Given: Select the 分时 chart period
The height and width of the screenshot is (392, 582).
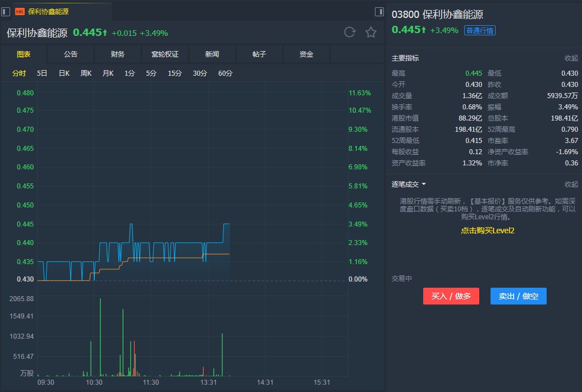Looking at the screenshot, I should (x=19, y=73).
